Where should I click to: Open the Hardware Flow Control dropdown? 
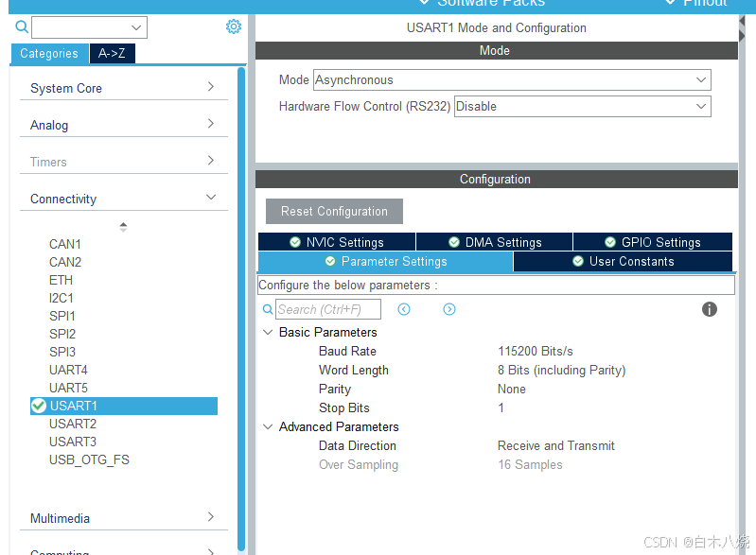pyautogui.click(x=582, y=107)
